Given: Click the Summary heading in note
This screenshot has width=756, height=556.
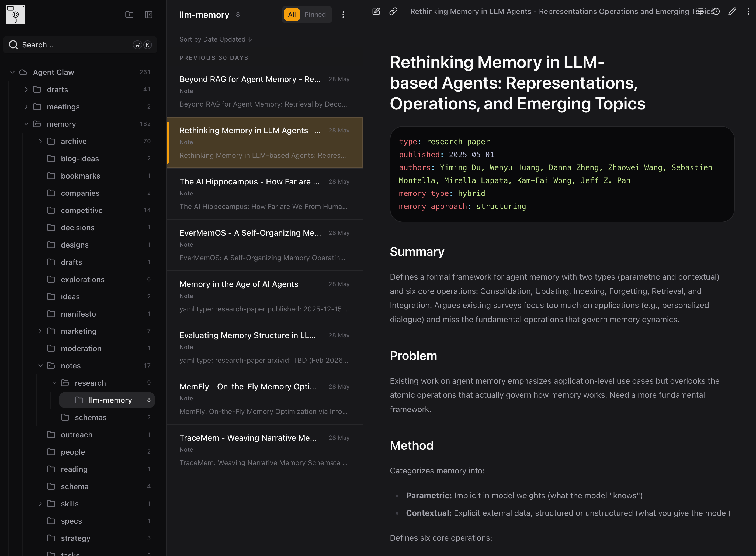Looking at the screenshot, I should [x=417, y=252].
